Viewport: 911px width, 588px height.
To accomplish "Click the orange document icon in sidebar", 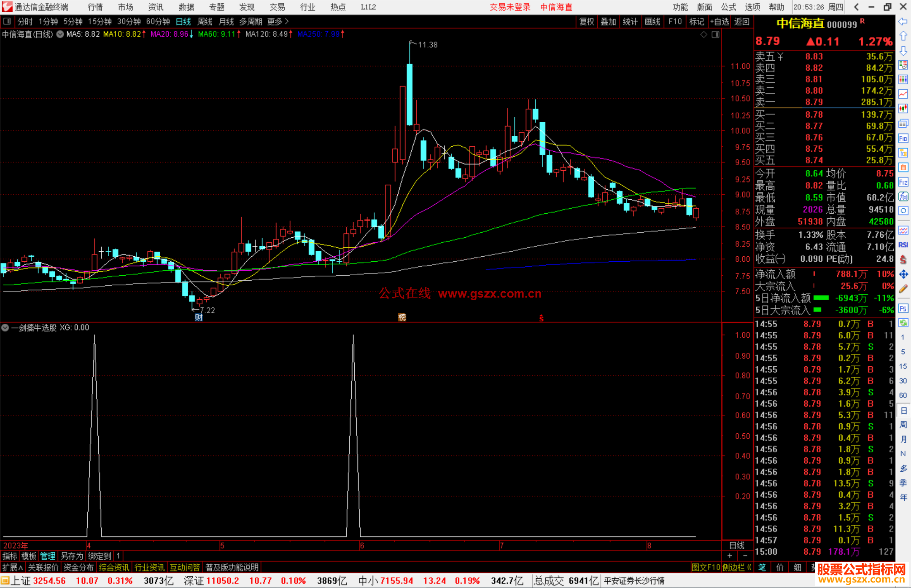I will click(903, 167).
